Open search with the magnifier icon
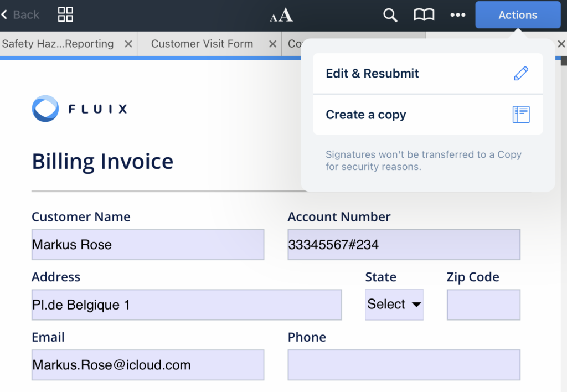567x392 pixels. [390, 16]
